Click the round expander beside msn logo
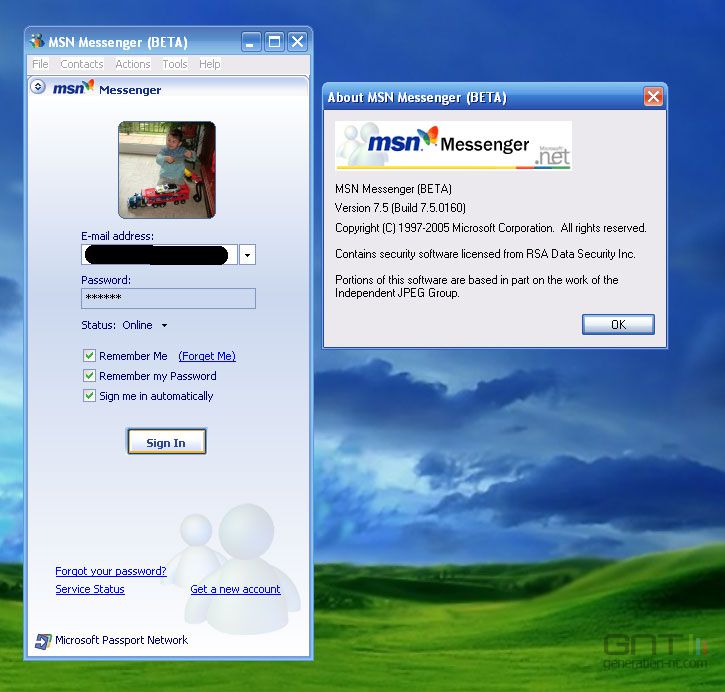 click(x=38, y=86)
